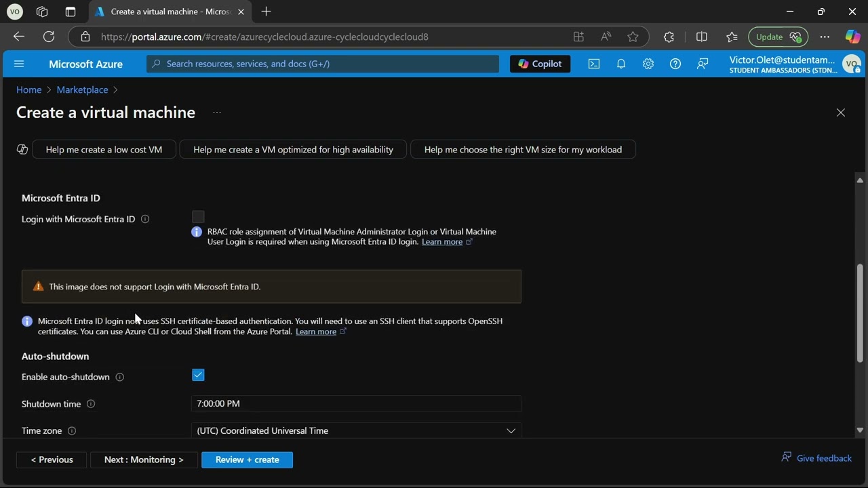Open Learn more link about OpenSSH certificates
Screen dimensions: 868x488
[x=316, y=331]
